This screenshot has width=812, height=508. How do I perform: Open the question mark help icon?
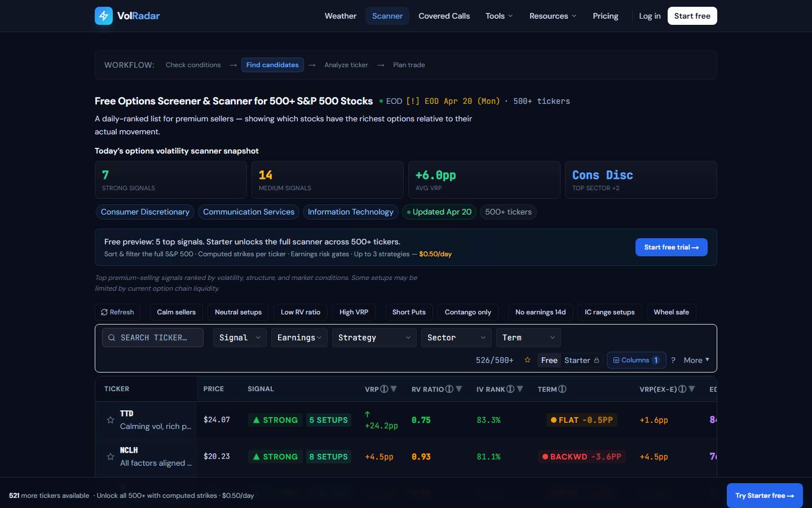(673, 360)
